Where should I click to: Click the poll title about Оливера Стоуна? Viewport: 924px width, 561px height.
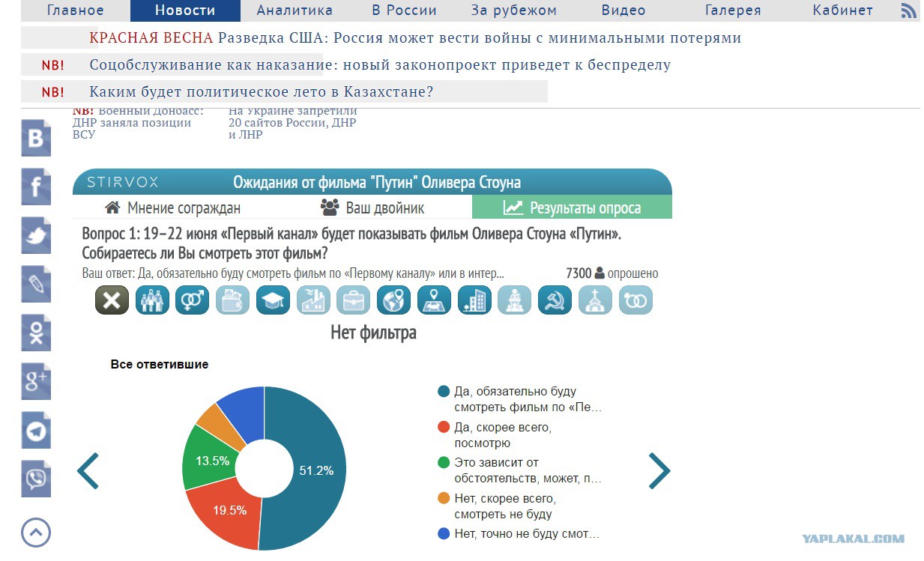(376, 182)
